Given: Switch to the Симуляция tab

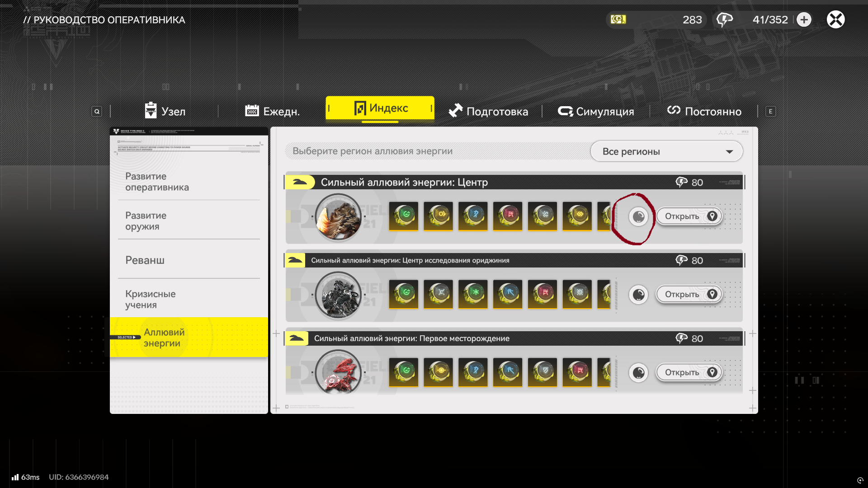Looking at the screenshot, I should click(x=596, y=111).
